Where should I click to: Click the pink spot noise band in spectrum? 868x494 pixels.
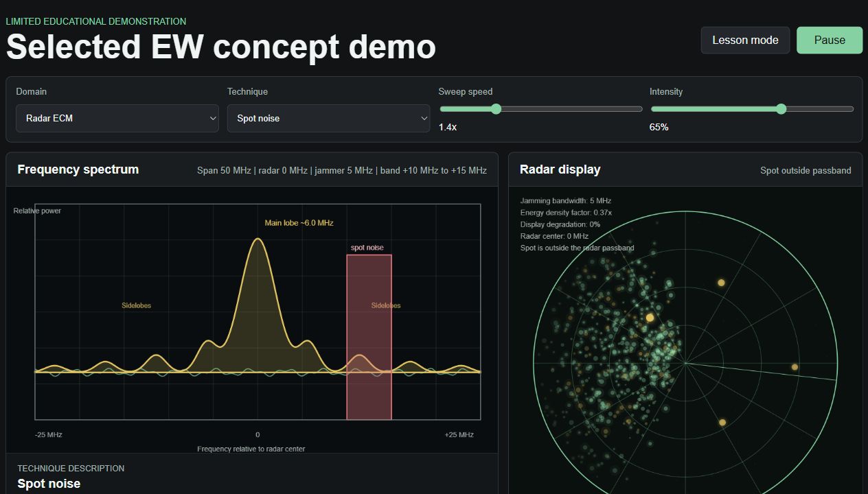click(369, 337)
